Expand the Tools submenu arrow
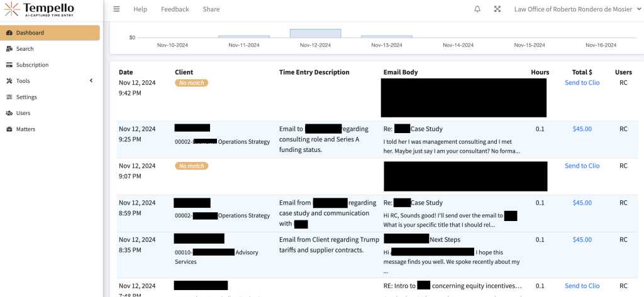Screen dimensions: 644x297 (91, 81)
